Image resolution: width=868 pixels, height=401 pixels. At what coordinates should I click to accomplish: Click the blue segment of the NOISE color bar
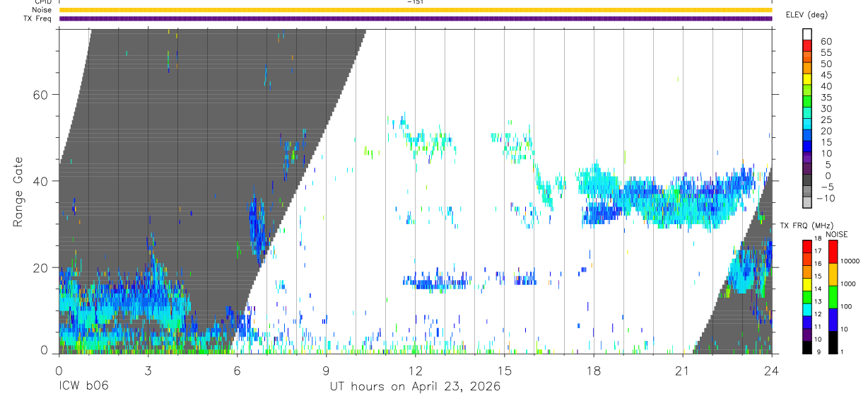(832, 319)
